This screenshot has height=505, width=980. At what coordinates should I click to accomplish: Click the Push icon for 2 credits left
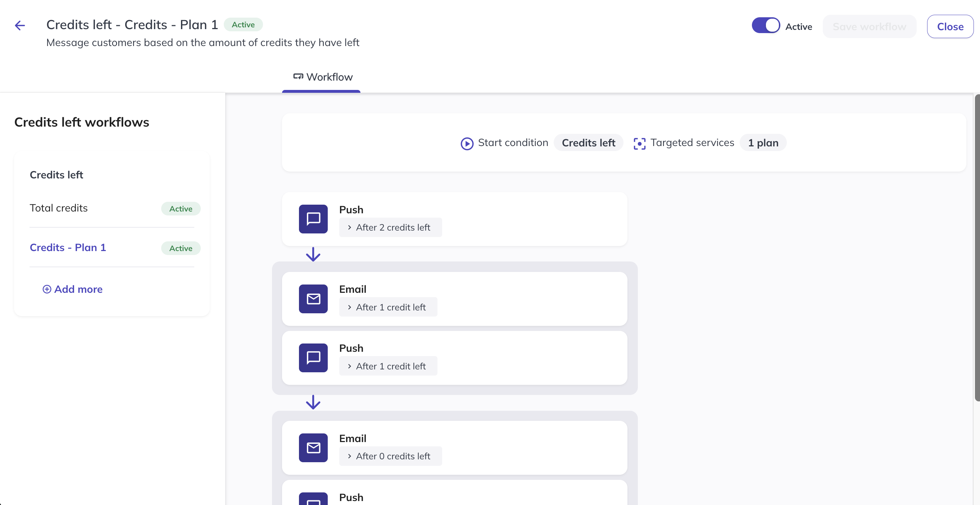pos(313,219)
